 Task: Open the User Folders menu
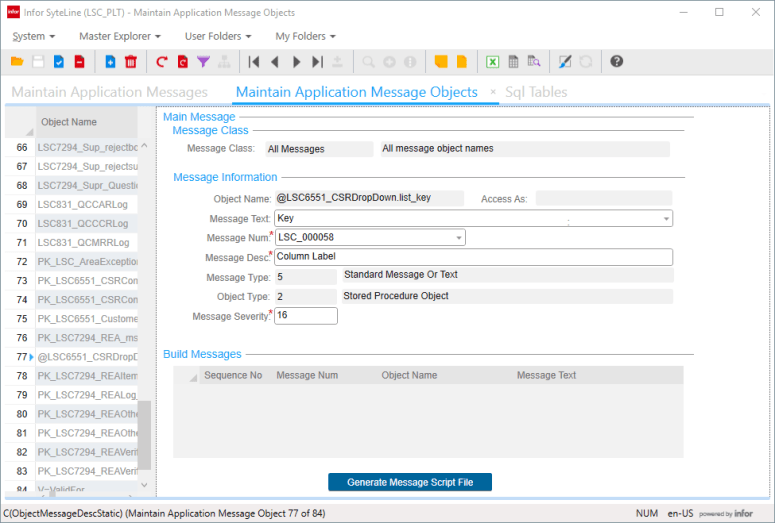tap(218, 36)
